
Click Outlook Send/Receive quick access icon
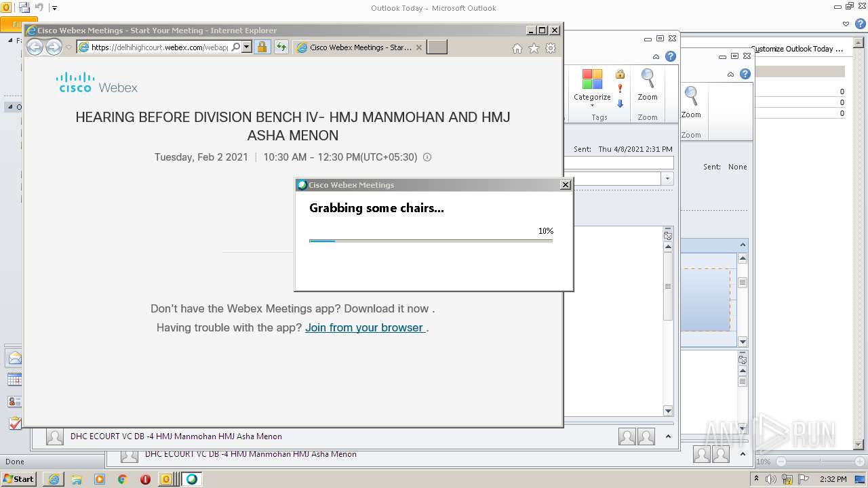click(x=24, y=8)
